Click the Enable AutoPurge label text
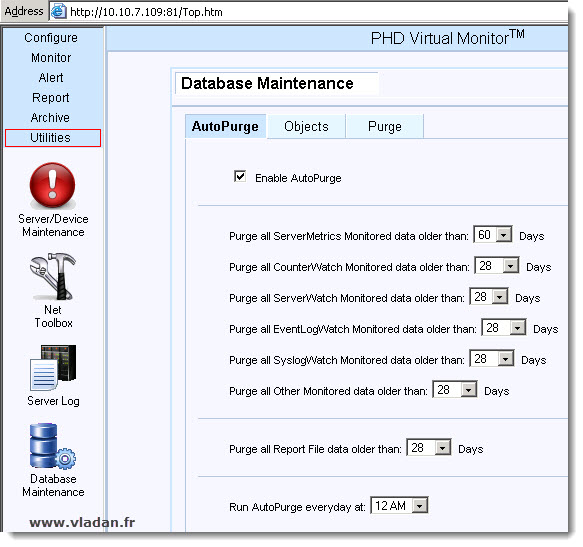The image size is (583, 547). (x=298, y=178)
